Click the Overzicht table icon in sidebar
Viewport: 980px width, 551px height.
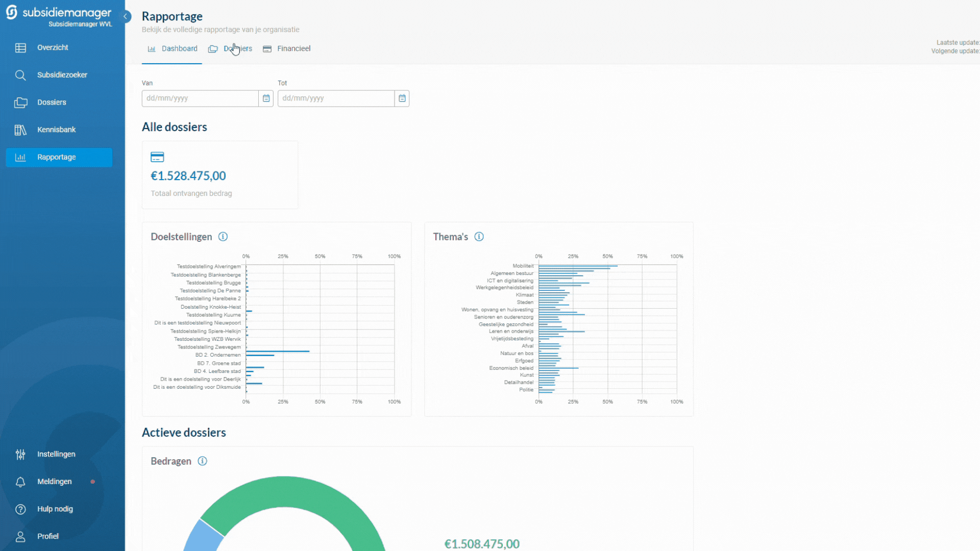point(20,47)
